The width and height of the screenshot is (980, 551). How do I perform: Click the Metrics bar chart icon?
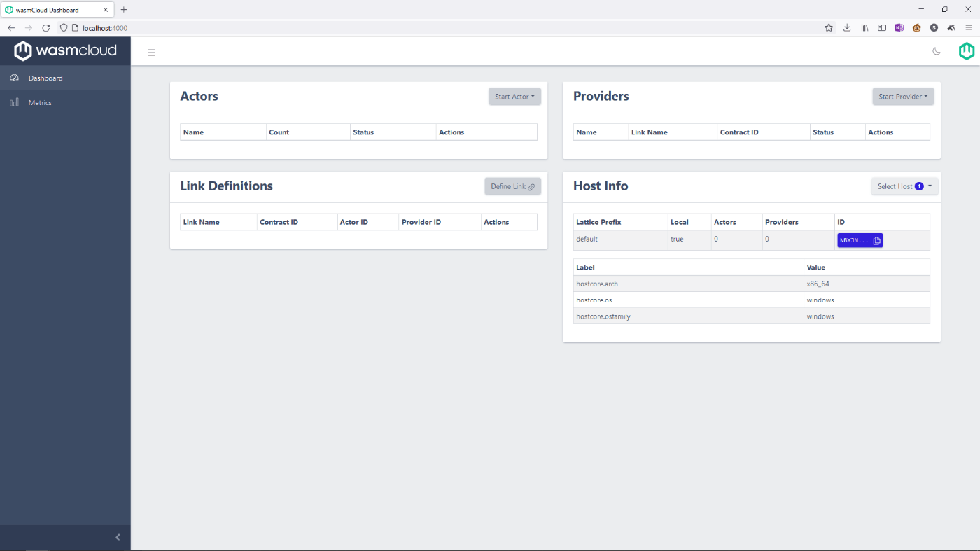(15, 102)
